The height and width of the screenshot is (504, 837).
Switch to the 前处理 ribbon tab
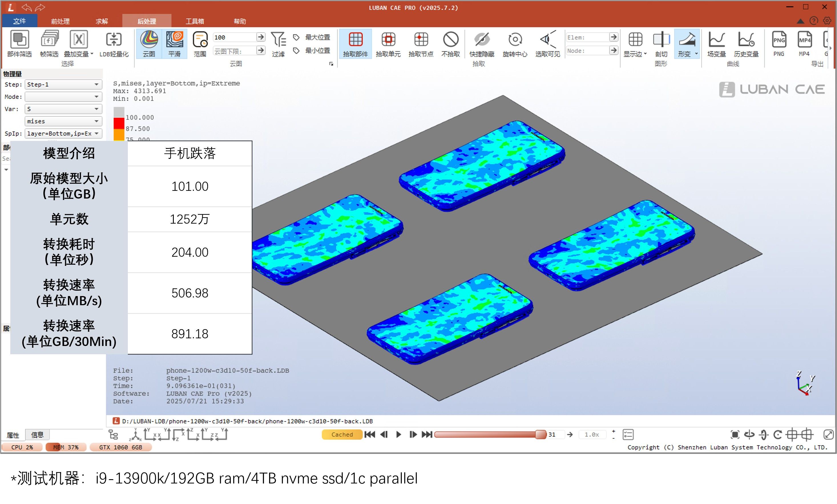coord(60,21)
